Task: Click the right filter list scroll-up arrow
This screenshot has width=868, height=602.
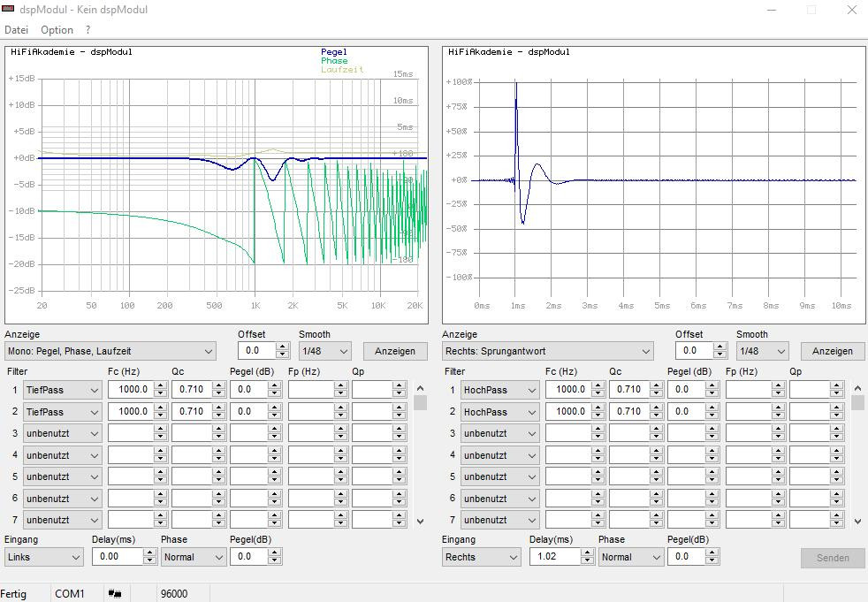Action: pyautogui.click(x=857, y=389)
